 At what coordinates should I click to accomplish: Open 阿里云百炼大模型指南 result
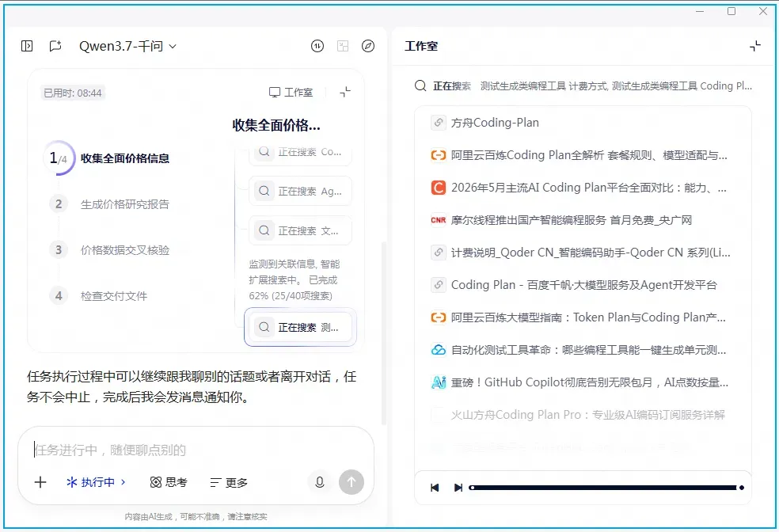[x=583, y=317]
